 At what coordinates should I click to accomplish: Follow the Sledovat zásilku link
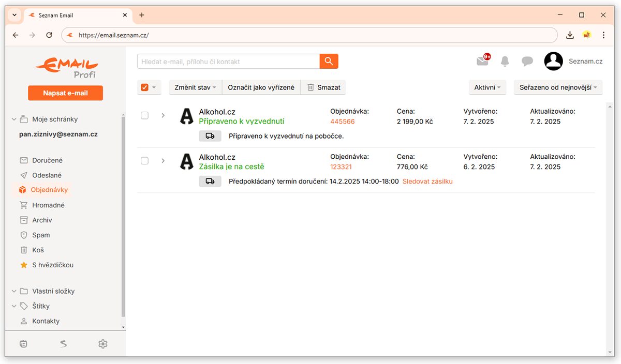pyautogui.click(x=427, y=181)
